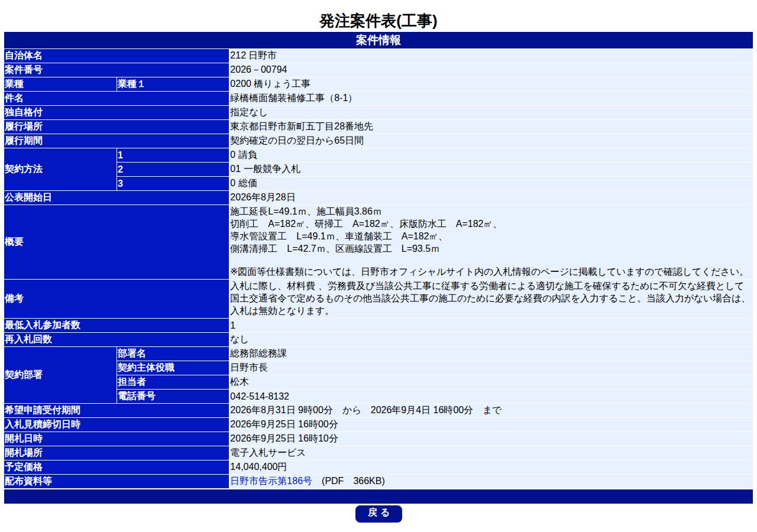Click the minimum bidders value 1

tap(232, 326)
